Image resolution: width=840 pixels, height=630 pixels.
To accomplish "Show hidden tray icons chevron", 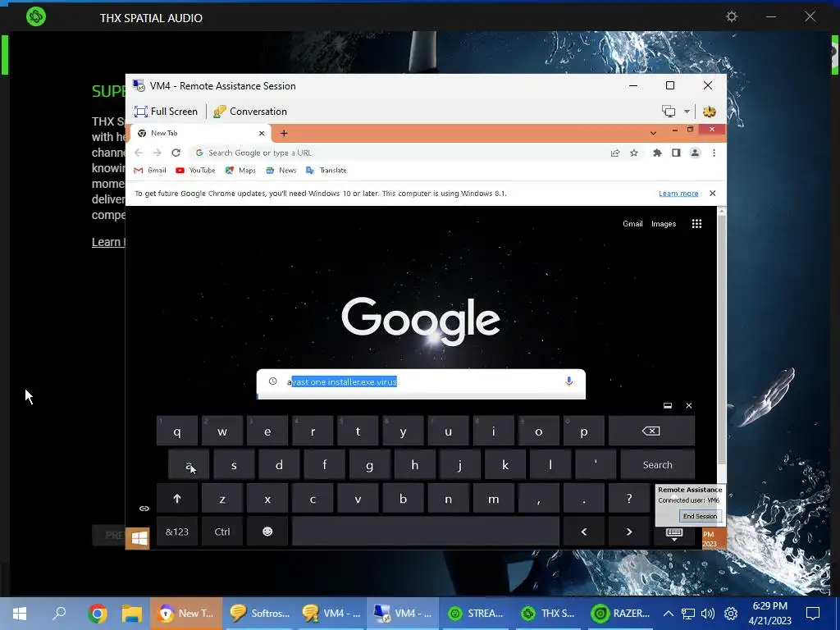I will (669, 614).
